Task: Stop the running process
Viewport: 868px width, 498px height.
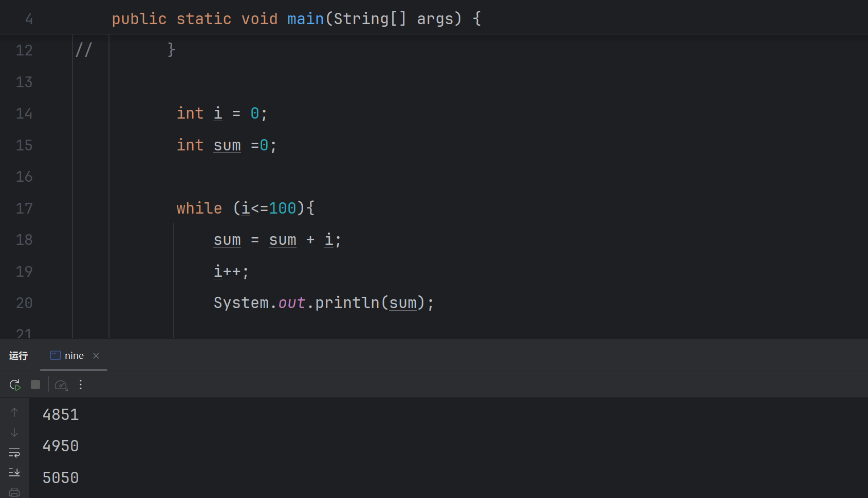Action: [x=35, y=385]
